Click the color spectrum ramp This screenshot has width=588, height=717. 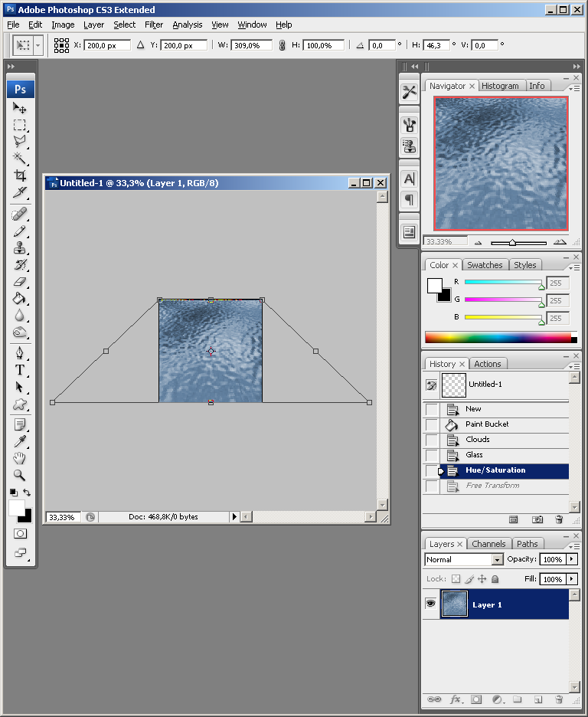click(x=501, y=338)
